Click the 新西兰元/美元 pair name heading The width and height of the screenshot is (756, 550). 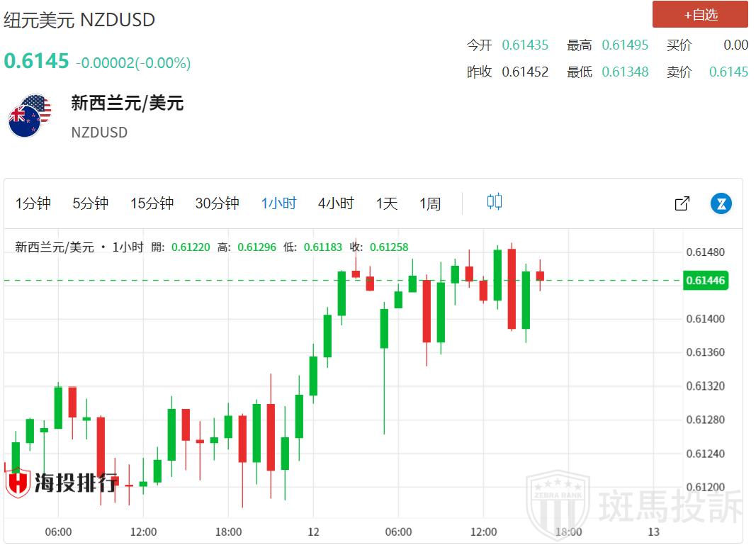pyautogui.click(x=127, y=103)
